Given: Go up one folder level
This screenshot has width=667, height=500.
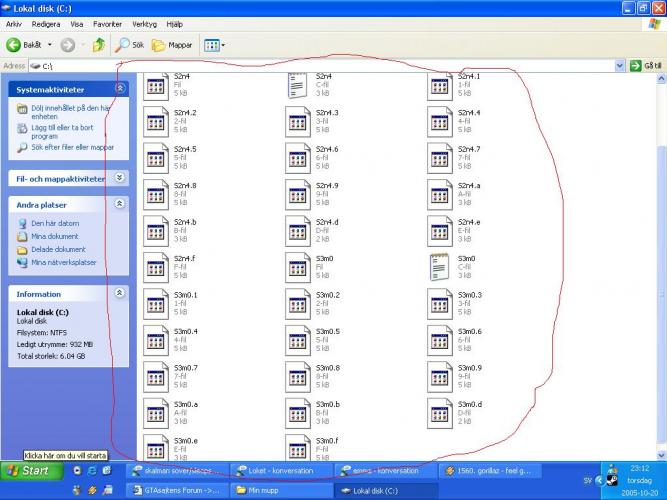Looking at the screenshot, I should (99, 45).
